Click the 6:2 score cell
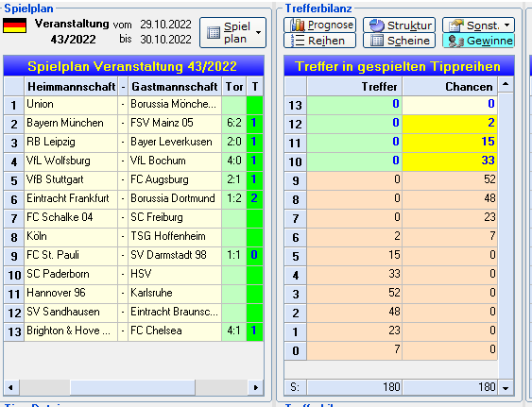 [234, 124]
